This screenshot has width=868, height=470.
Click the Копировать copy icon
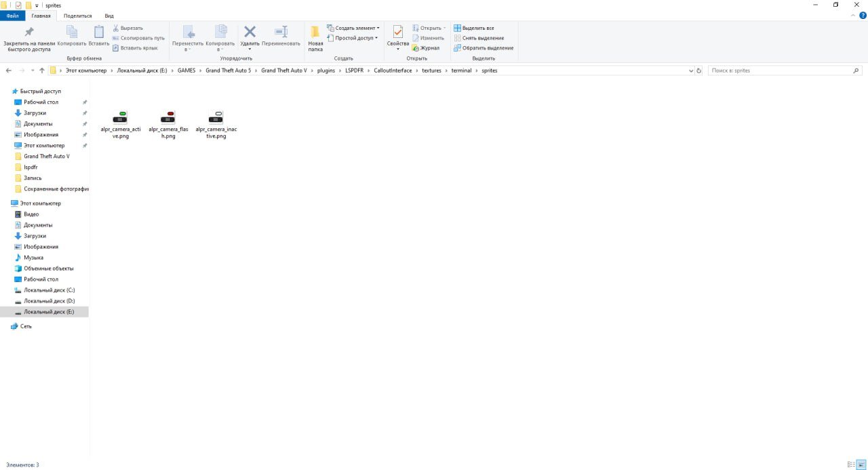click(72, 32)
